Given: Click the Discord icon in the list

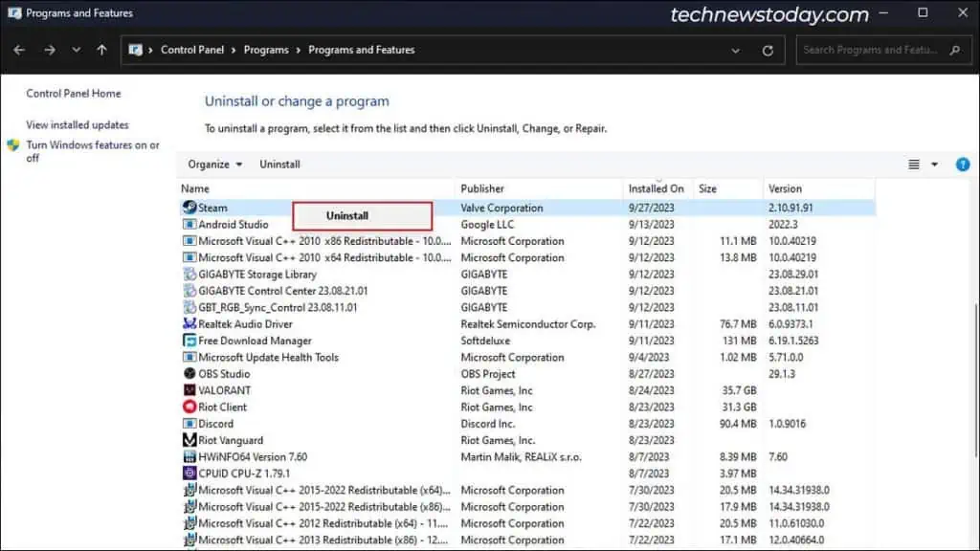Looking at the screenshot, I should (x=189, y=423).
